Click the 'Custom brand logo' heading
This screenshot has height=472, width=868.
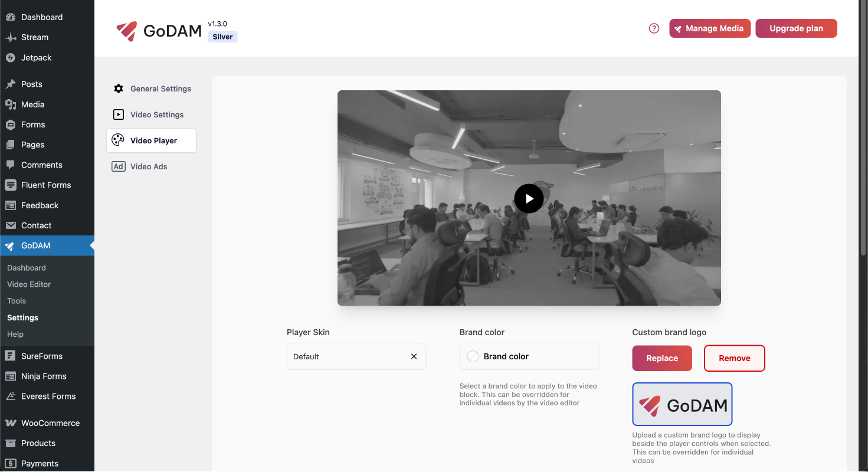pyautogui.click(x=669, y=332)
